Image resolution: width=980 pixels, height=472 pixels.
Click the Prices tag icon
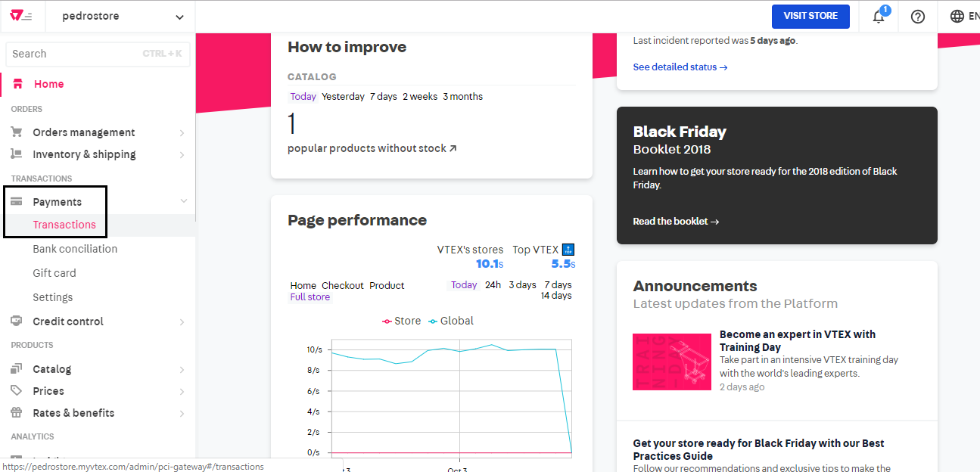17,390
